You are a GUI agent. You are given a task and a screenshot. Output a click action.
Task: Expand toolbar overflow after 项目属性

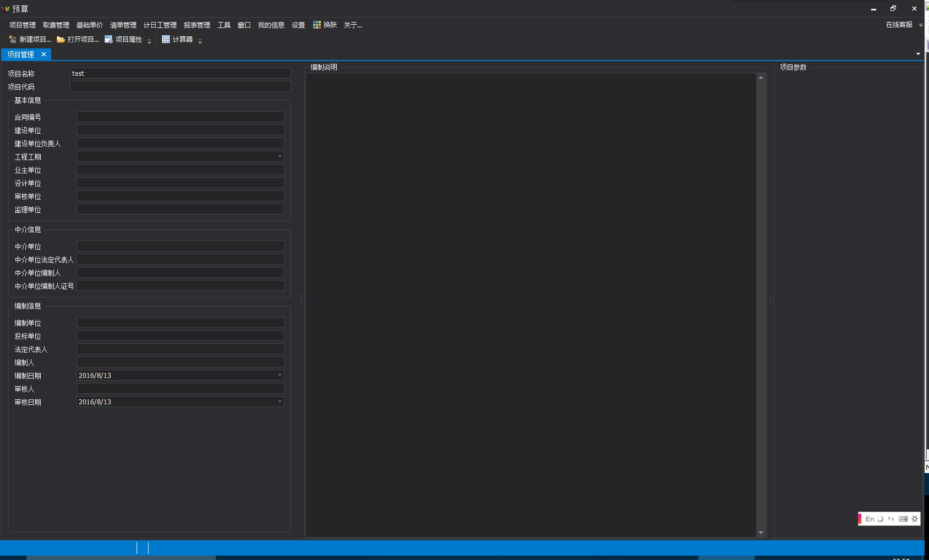(x=149, y=41)
